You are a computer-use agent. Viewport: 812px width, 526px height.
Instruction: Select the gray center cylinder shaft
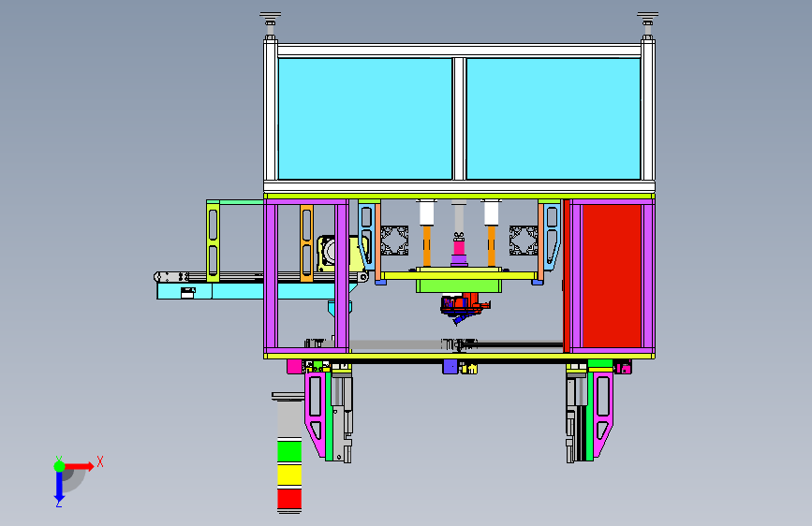[x=459, y=219]
